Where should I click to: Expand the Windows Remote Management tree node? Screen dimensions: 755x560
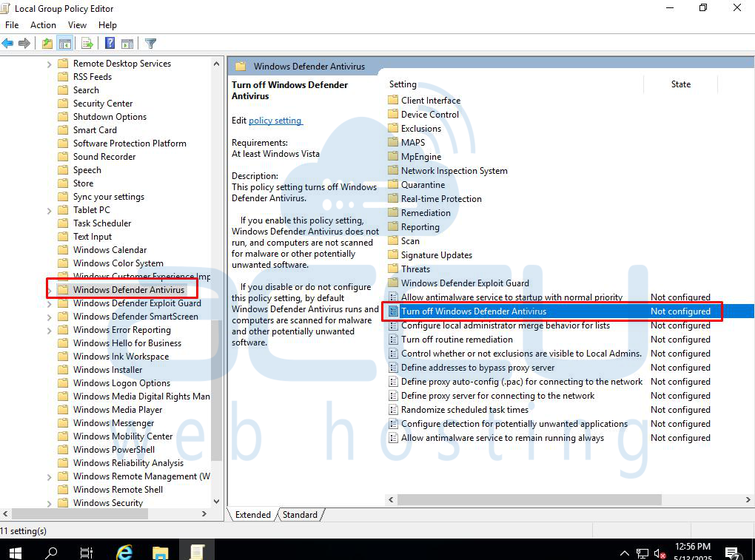click(49, 477)
